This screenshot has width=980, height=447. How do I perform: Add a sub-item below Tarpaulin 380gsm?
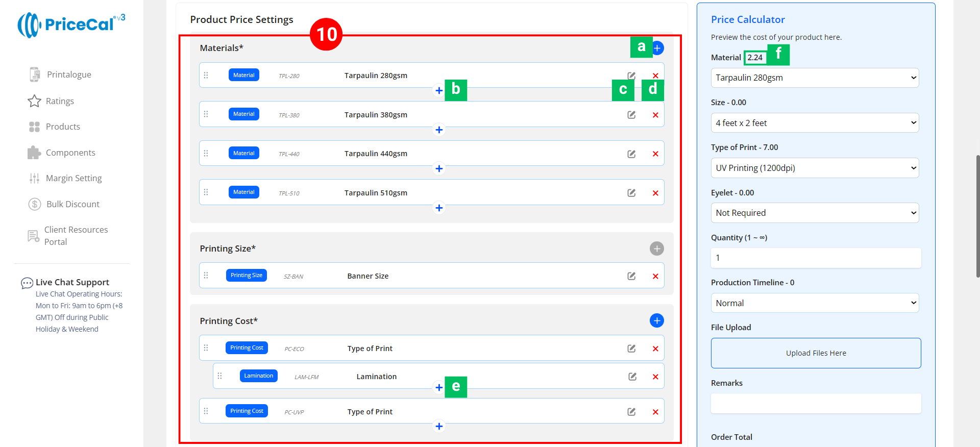(x=439, y=130)
